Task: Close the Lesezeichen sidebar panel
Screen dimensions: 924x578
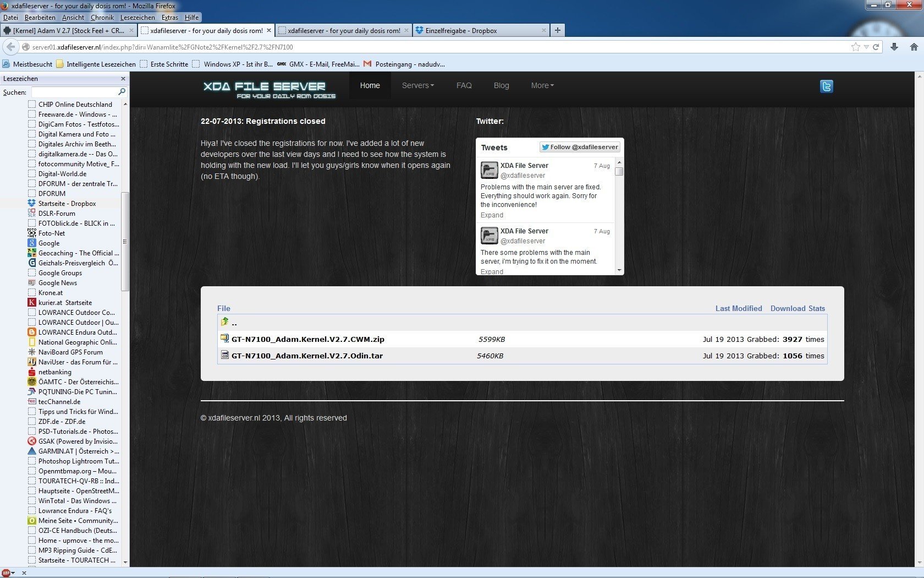Action: [x=123, y=79]
